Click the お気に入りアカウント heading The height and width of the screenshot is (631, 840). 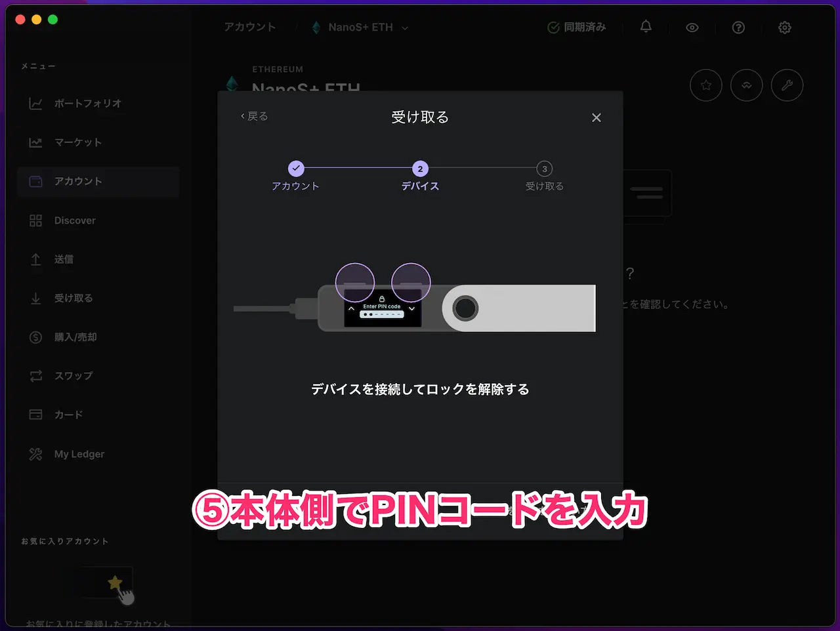(x=64, y=541)
